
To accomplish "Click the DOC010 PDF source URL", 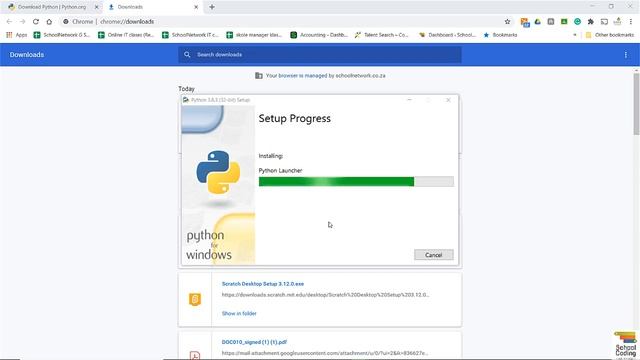I will [325, 353].
